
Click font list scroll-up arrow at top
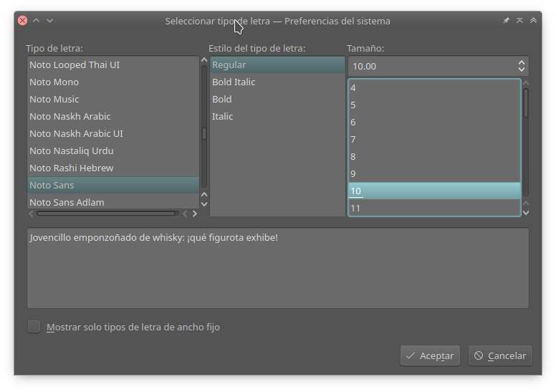[204, 60]
